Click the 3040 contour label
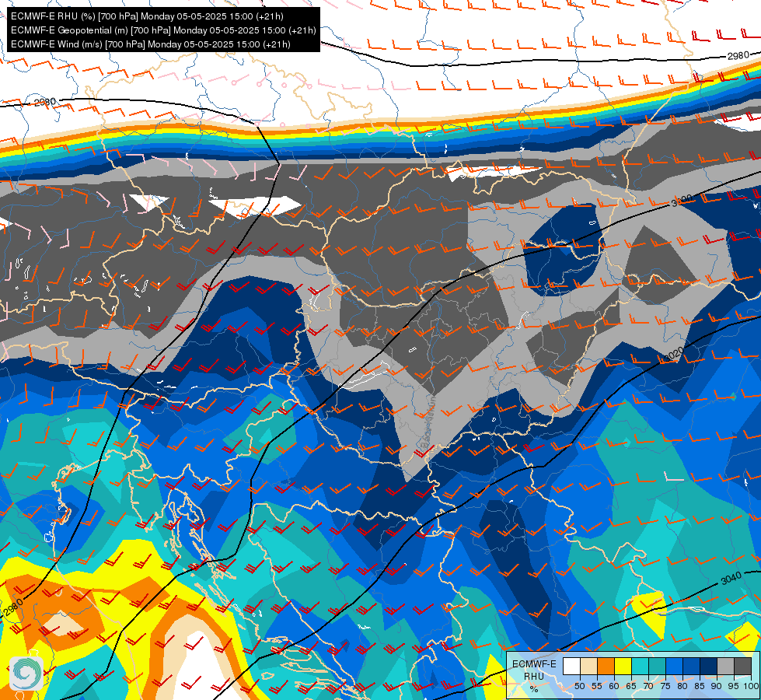The image size is (761, 700). click(x=731, y=579)
